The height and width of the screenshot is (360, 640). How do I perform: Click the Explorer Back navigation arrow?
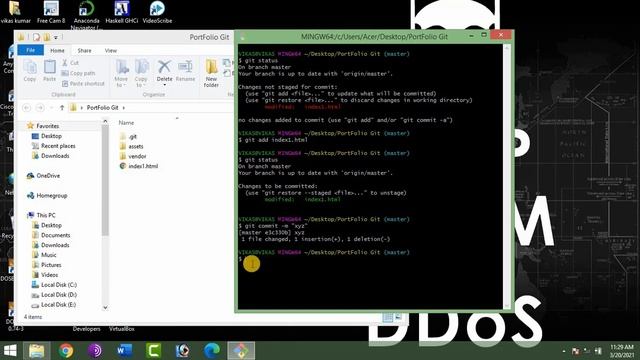27,108
